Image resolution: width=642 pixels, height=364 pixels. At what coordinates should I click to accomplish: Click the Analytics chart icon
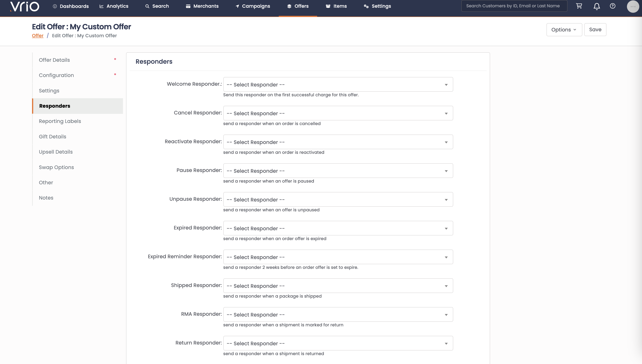tap(102, 6)
